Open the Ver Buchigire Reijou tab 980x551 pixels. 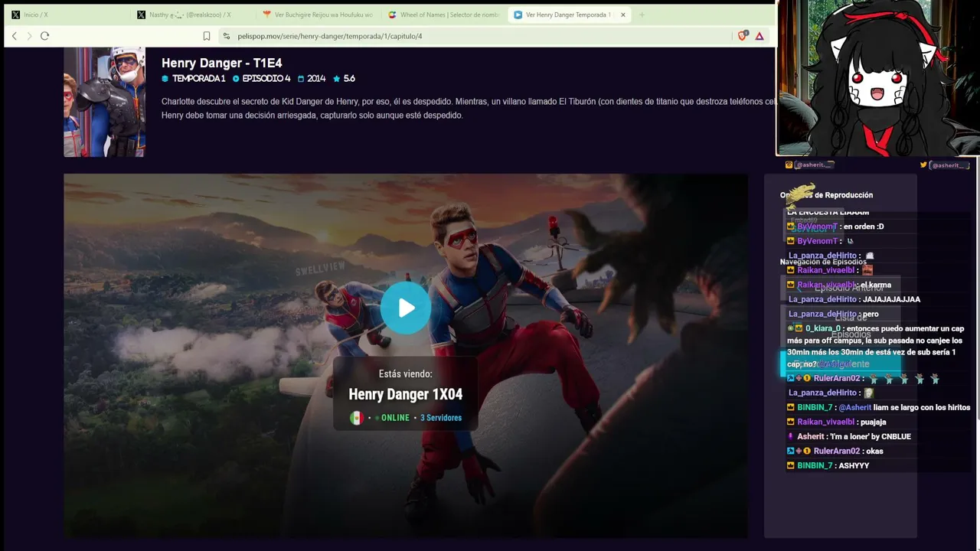pyautogui.click(x=317, y=15)
